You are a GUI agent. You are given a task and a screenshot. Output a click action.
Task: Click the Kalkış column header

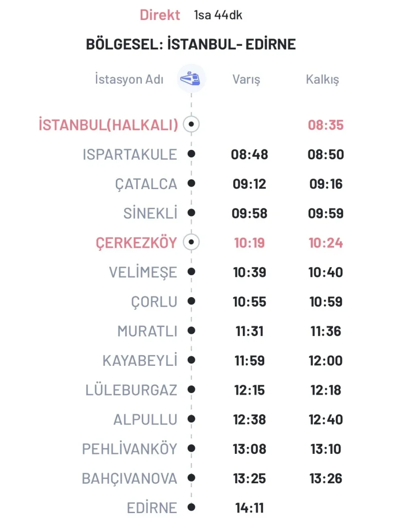tap(322, 80)
